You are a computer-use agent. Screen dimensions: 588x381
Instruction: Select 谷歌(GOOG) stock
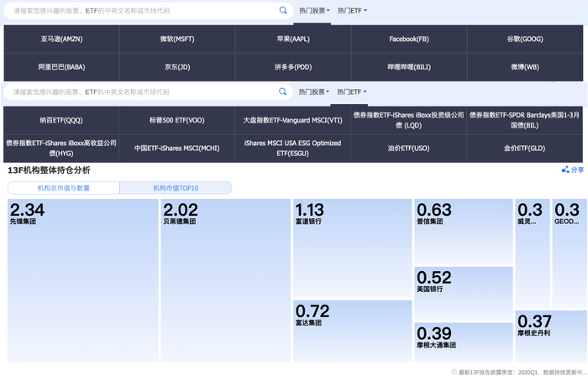(525, 39)
